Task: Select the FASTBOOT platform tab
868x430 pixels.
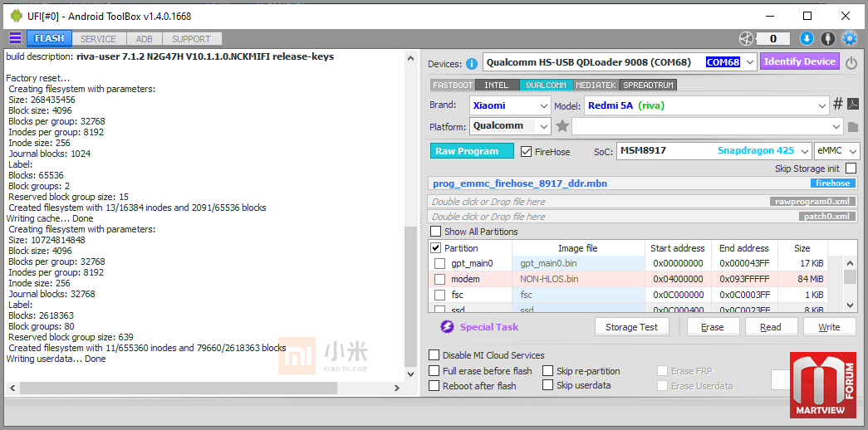Action: (452, 86)
